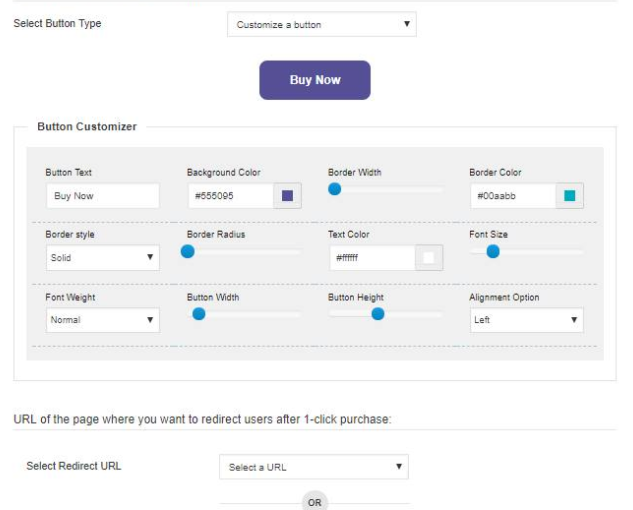The width and height of the screenshot is (633, 510).
Task: Click the purple Buy Now preview button
Action: pos(315,80)
